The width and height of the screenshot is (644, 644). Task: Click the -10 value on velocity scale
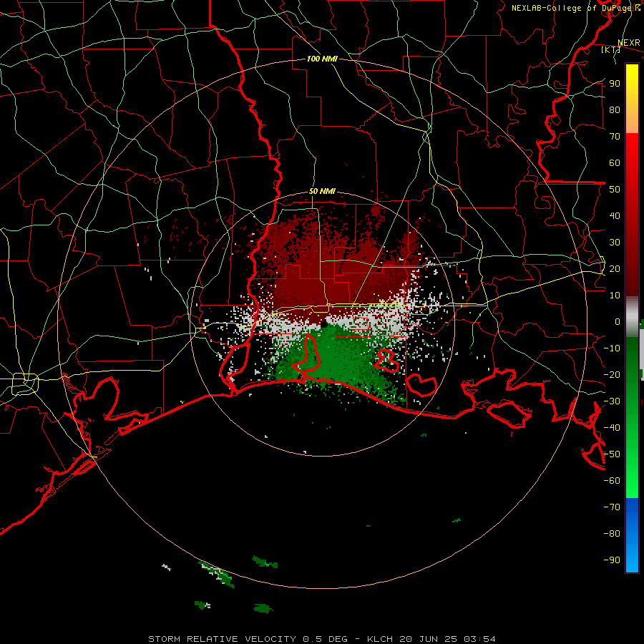coord(612,348)
